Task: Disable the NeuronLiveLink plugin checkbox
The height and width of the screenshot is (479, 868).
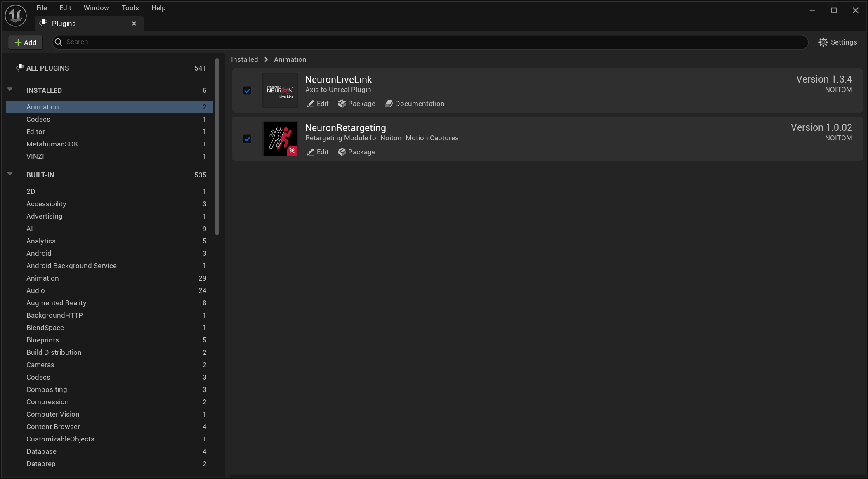Action: coord(247,91)
